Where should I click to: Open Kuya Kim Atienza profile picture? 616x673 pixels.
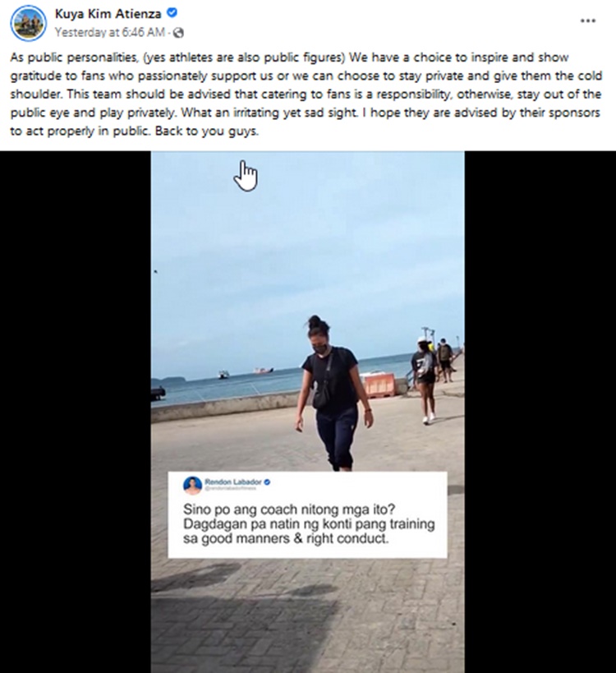point(28,23)
